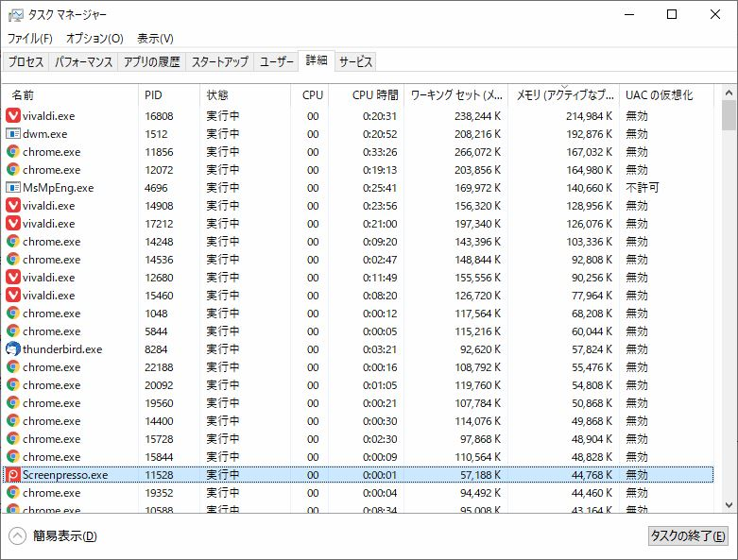
Task: Click the vivaldi.exe icon for PID 16808
Action: 13,115
